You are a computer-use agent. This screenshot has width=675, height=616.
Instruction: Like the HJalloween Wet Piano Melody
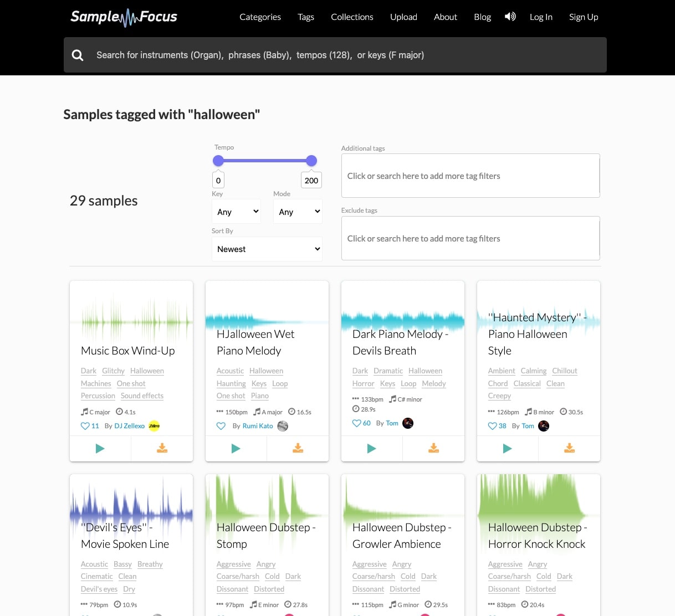221,426
